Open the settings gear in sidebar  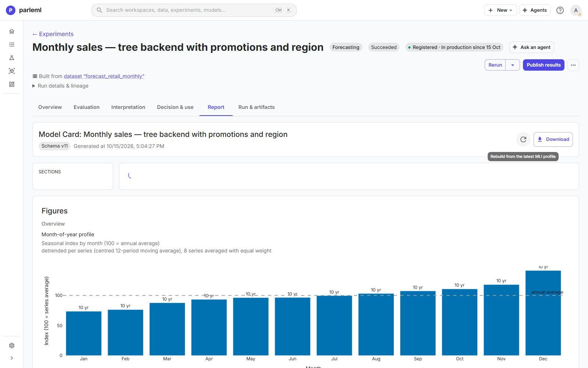[x=12, y=346]
